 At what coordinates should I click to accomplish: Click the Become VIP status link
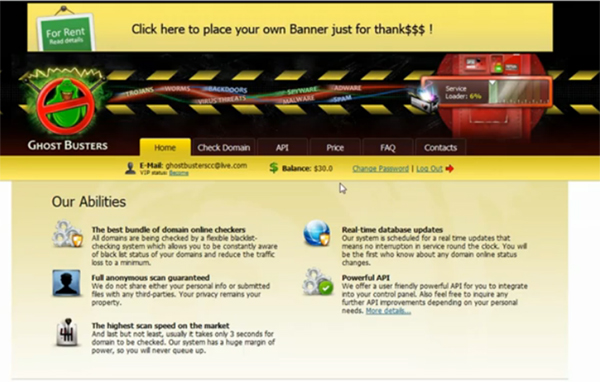179,173
